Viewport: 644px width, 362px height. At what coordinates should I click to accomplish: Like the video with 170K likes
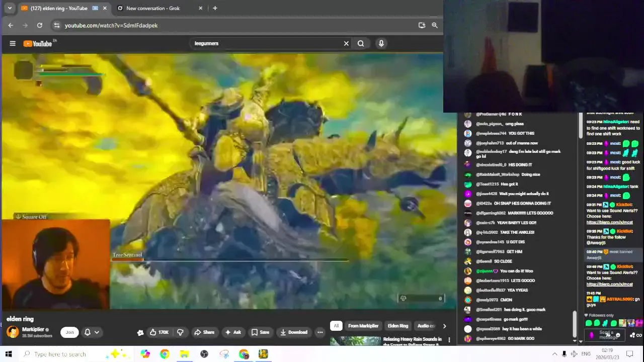point(159,332)
